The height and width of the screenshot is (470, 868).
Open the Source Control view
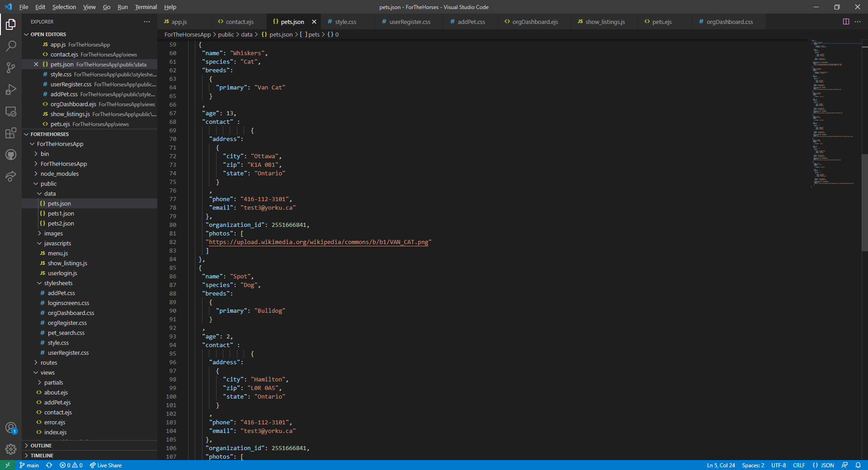[11, 68]
